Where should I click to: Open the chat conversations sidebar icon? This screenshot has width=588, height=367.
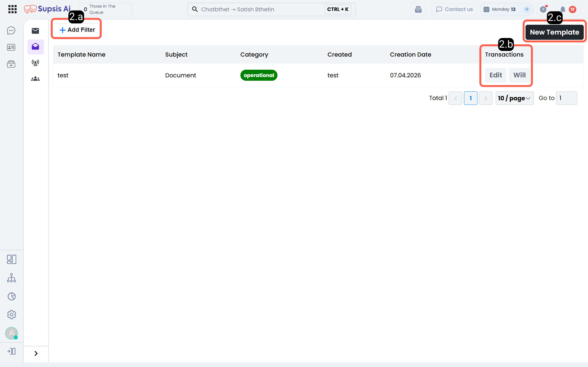pyautogui.click(x=11, y=31)
